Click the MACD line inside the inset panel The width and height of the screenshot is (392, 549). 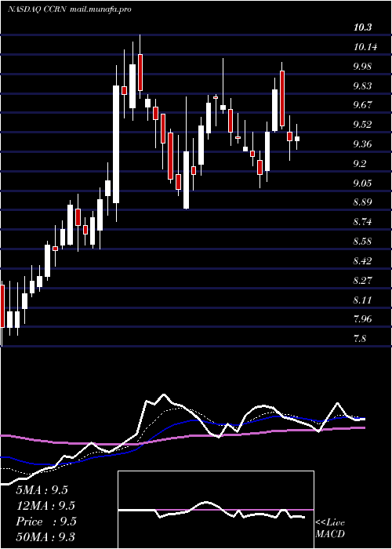[212, 511]
